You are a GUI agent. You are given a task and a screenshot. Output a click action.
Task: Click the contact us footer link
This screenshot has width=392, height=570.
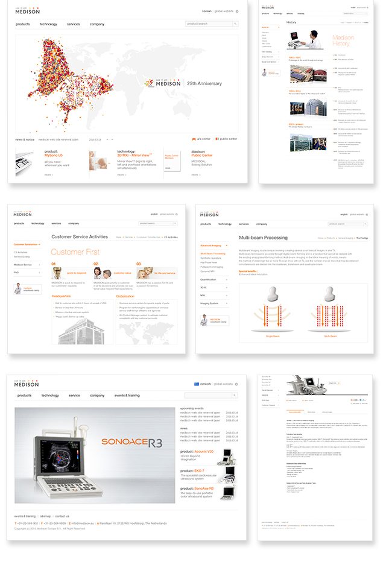(62, 516)
